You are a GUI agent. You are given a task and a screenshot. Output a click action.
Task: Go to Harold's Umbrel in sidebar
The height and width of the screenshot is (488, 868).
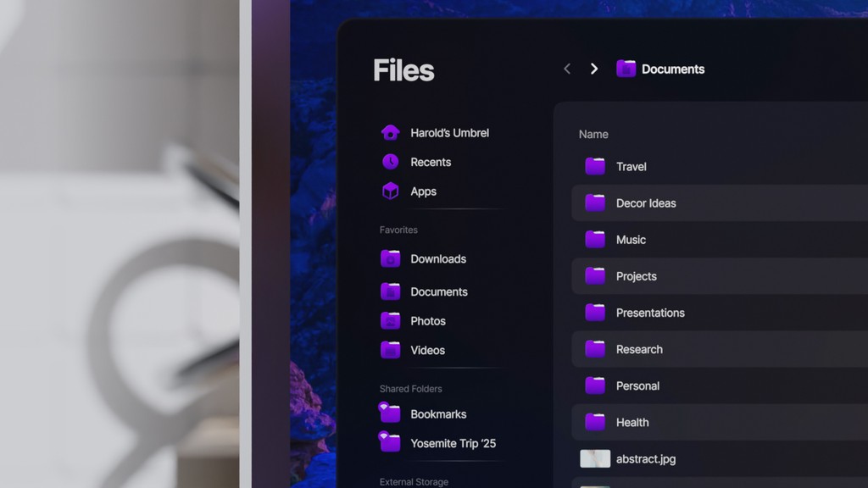pyautogui.click(x=449, y=133)
